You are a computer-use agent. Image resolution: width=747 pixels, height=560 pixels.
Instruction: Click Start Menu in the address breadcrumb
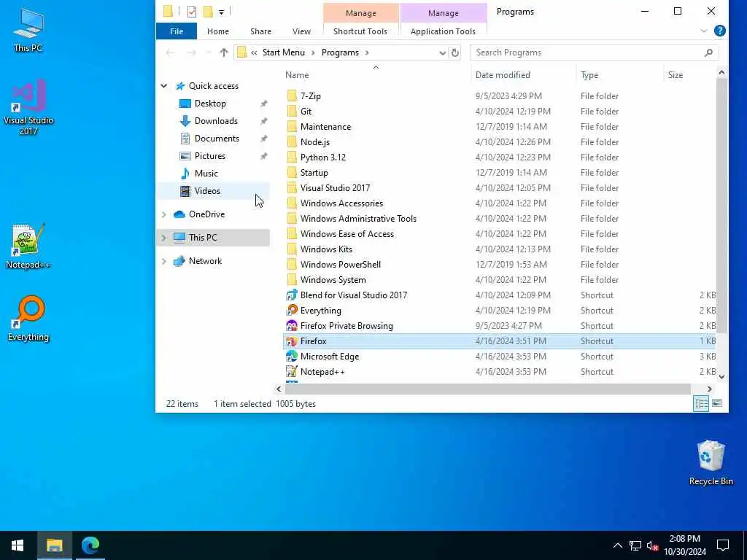[284, 52]
